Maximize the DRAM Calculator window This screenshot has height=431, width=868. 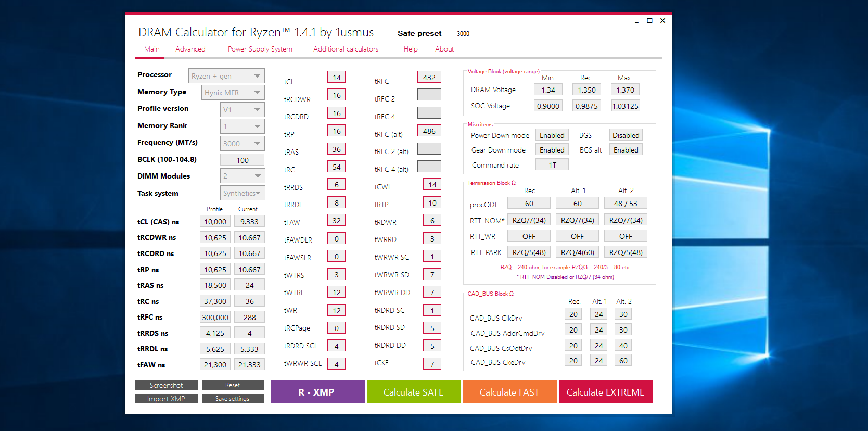click(x=649, y=21)
